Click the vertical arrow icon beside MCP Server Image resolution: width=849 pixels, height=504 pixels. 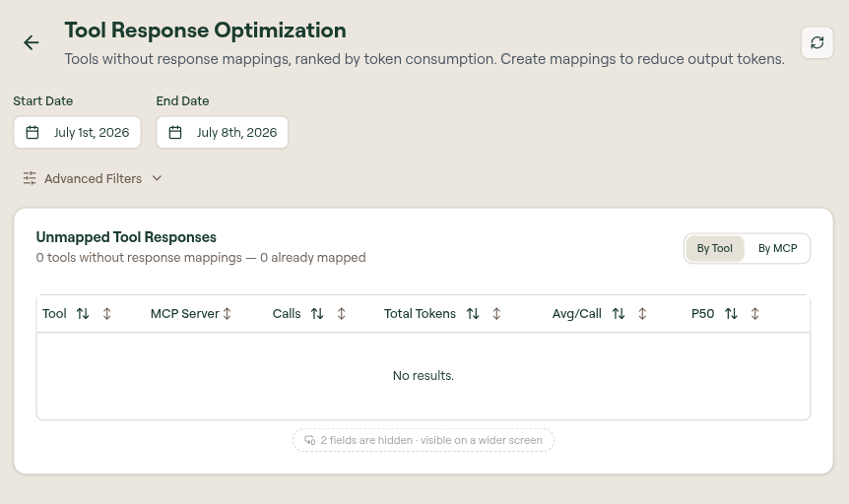(x=227, y=313)
